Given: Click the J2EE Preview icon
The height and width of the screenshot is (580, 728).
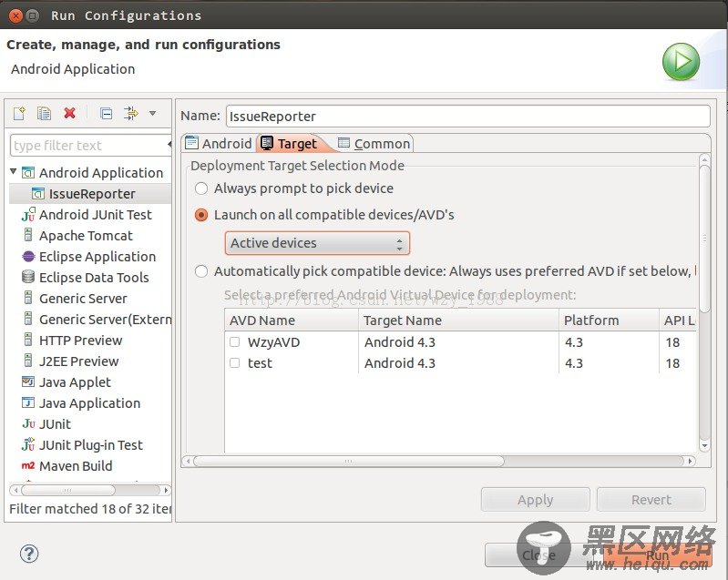Looking at the screenshot, I should click(28, 361).
